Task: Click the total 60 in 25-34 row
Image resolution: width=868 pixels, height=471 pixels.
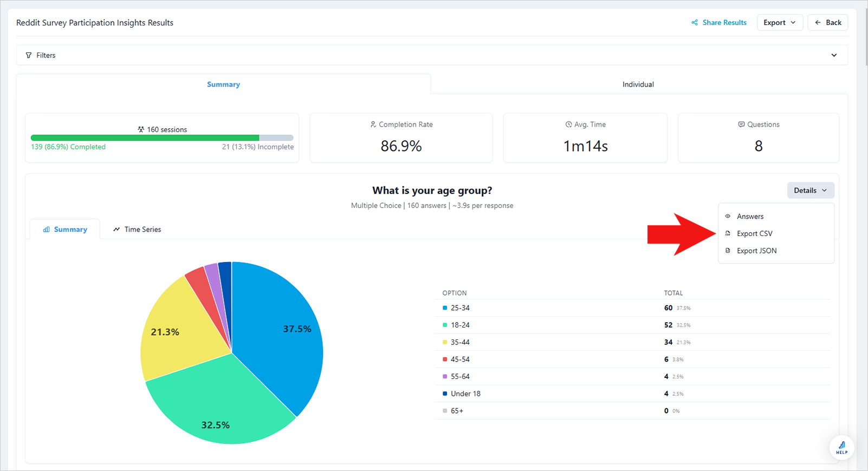Action: (668, 308)
